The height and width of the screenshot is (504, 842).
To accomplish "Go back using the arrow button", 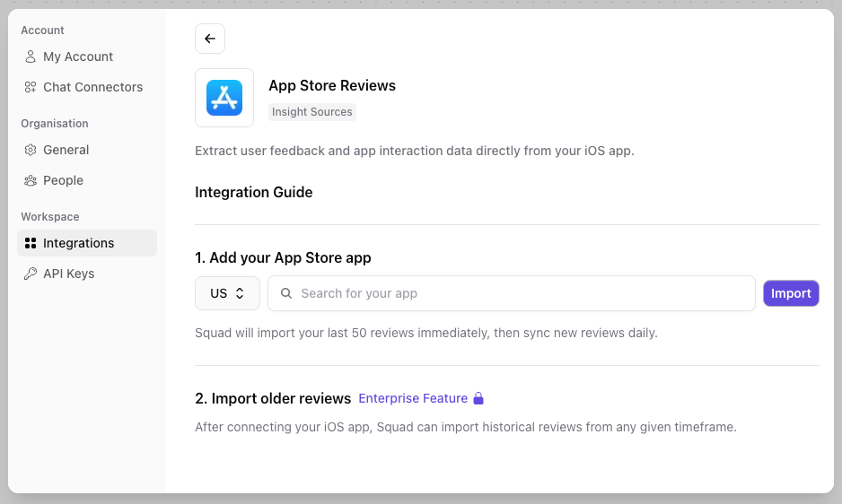I will click(x=210, y=39).
